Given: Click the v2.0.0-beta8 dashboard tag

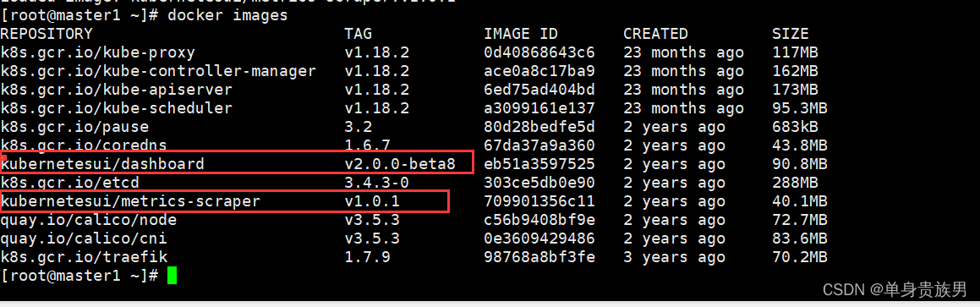Looking at the screenshot, I should click(x=400, y=164).
